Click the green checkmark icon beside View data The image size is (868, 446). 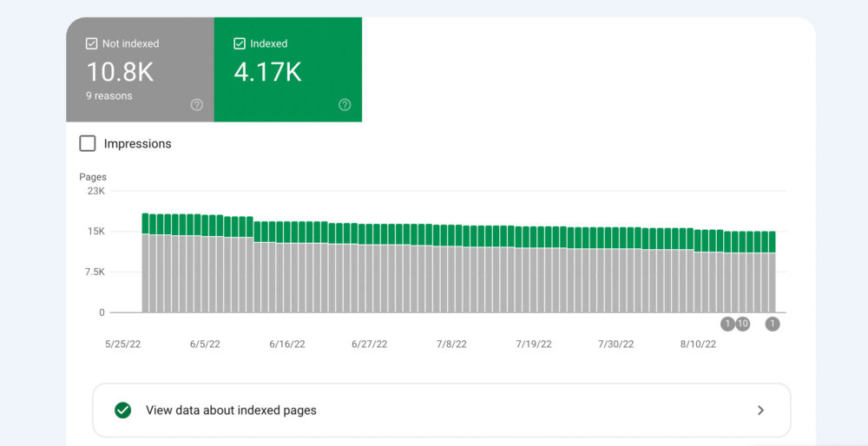[123, 410]
